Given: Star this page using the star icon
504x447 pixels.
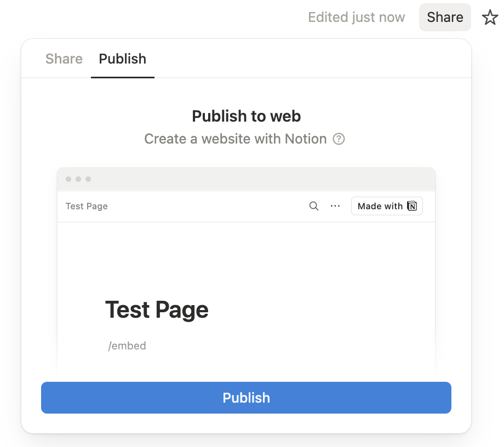Looking at the screenshot, I should point(489,17).
